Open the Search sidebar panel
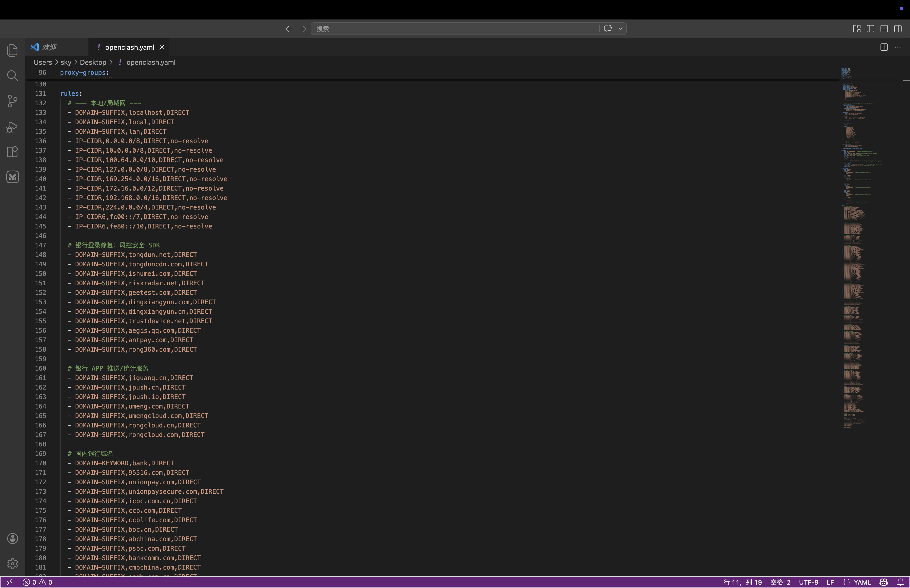910x588 pixels. pos(12,76)
